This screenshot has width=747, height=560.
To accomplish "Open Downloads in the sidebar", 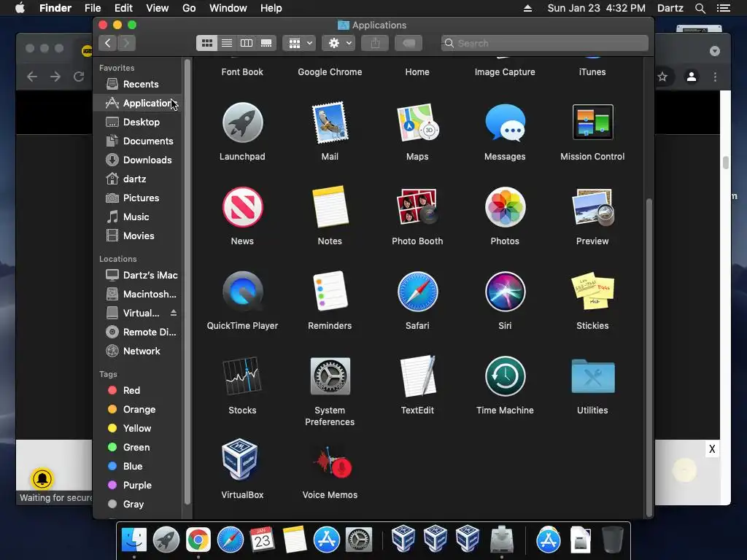I will [x=138, y=160].
